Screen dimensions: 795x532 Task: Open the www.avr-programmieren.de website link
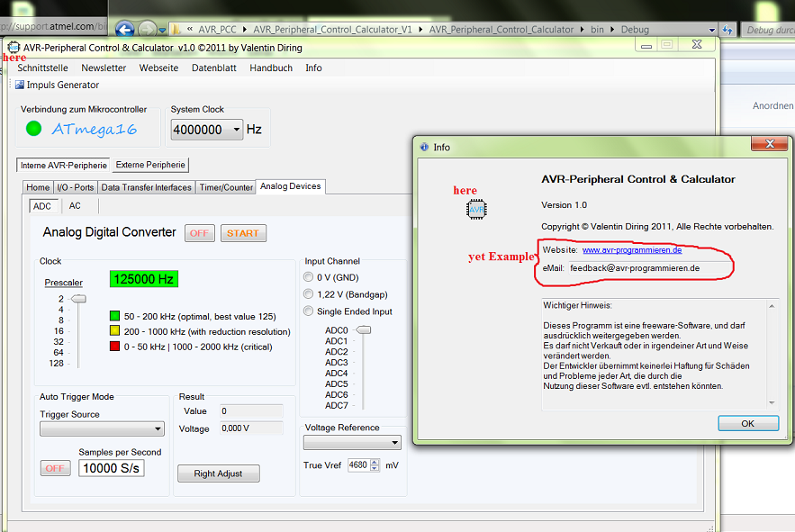[x=632, y=249]
